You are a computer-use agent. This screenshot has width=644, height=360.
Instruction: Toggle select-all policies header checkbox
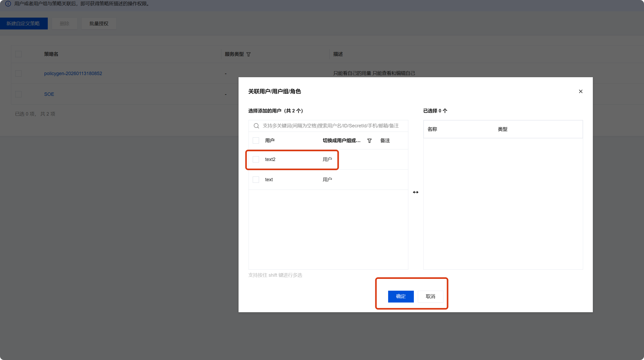pos(18,54)
